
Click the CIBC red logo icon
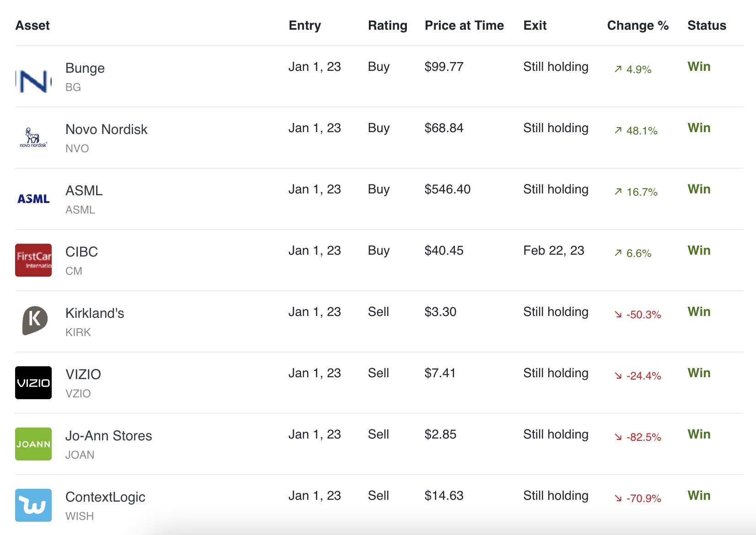33,260
